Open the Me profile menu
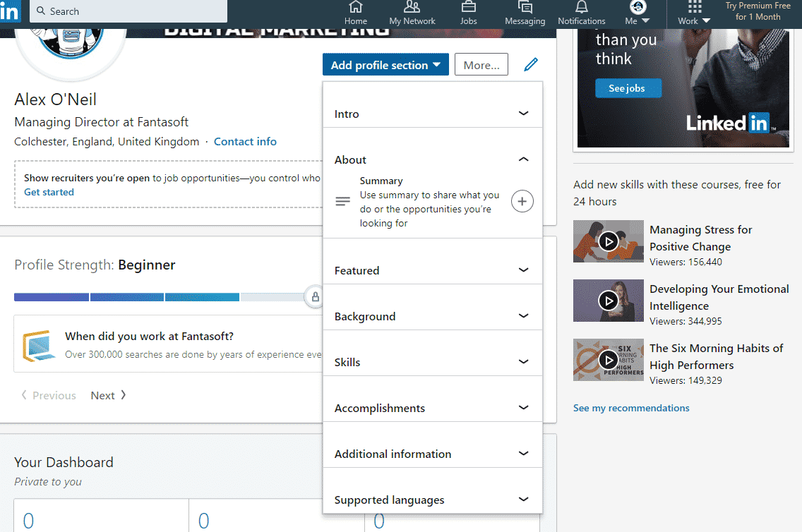This screenshot has width=802, height=532. tap(638, 13)
